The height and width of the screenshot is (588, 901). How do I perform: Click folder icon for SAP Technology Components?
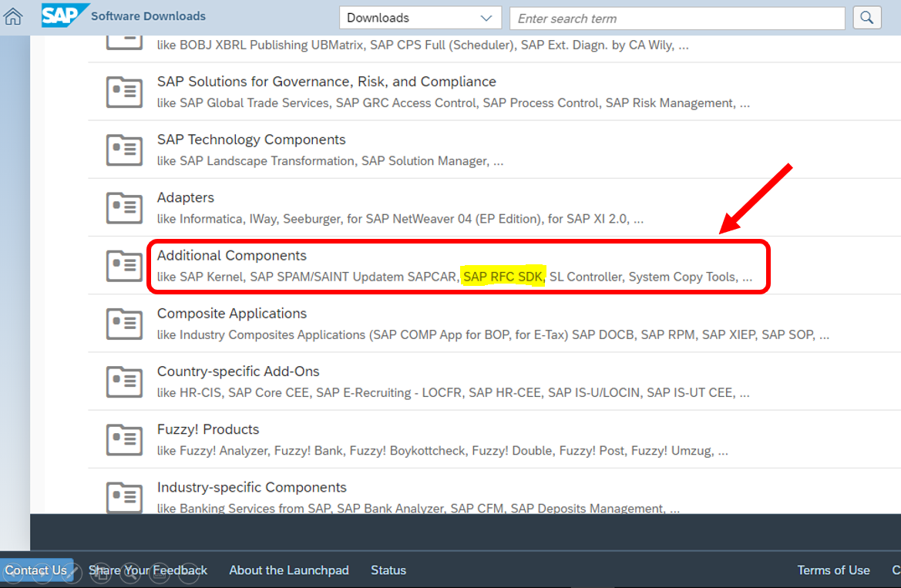point(124,150)
